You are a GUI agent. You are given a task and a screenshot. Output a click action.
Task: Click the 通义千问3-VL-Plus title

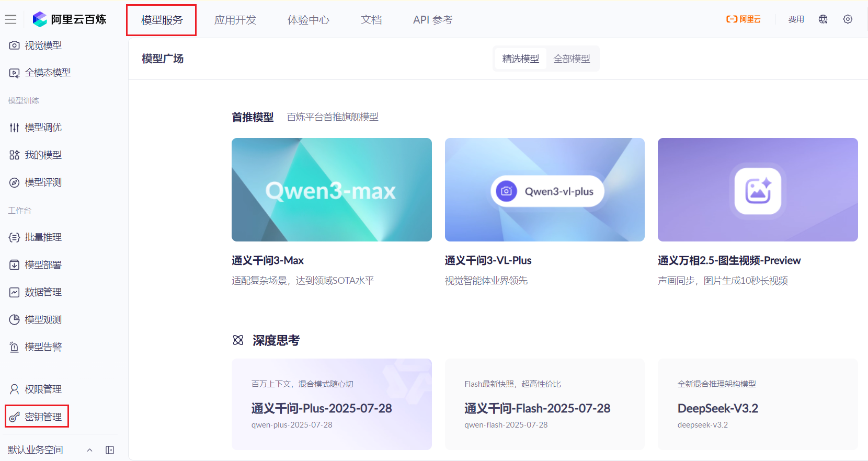point(488,260)
